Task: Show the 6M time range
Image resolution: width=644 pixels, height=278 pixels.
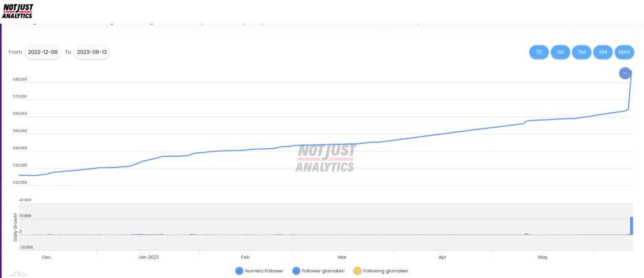Action: (x=603, y=52)
